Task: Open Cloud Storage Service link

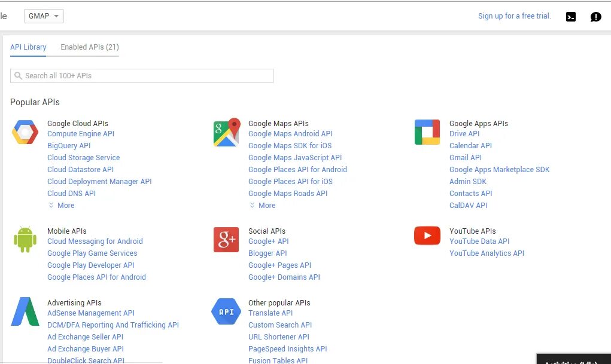Action: click(x=83, y=158)
